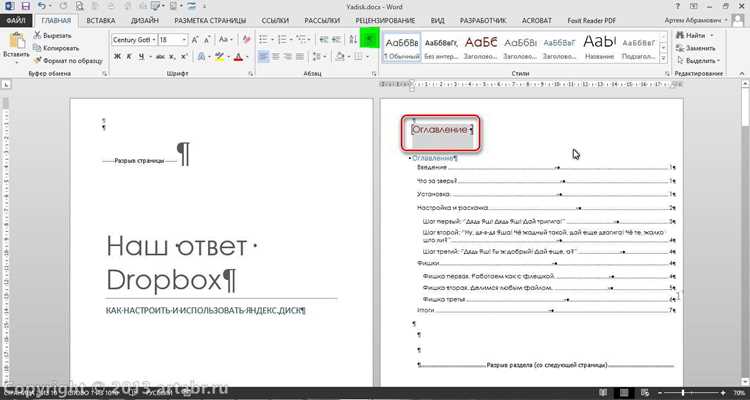Image resolution: width=750 pixels, height=400 pixels.
Task: Open print preview from quick access toolbar
Action: (79, 6)
